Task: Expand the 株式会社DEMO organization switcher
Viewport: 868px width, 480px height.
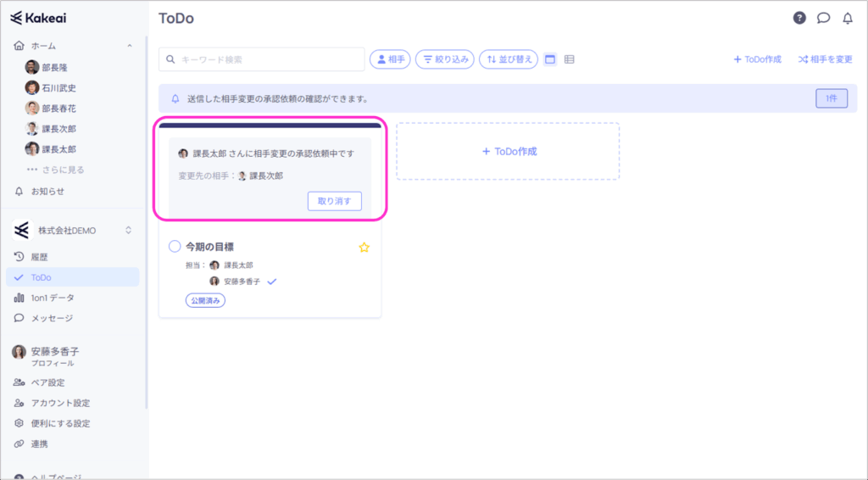Action: (x=129, y=230)
